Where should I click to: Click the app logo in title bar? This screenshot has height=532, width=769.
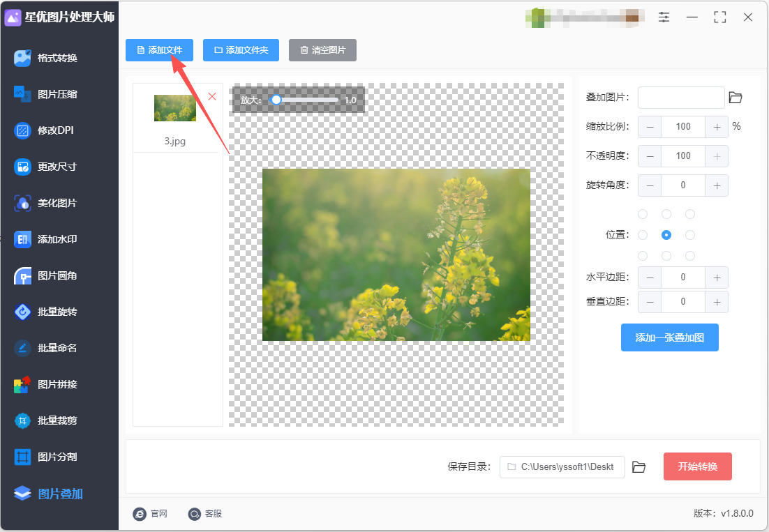[x=13, y=17]
